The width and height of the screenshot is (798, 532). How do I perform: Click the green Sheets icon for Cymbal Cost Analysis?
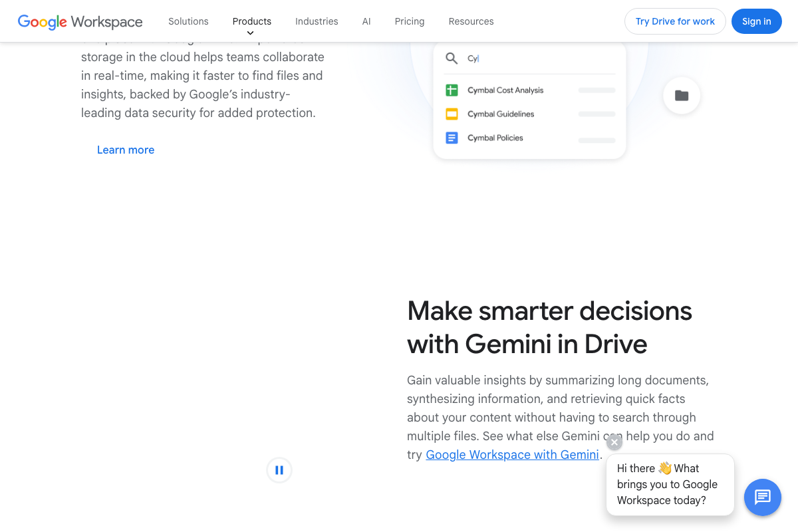click(452, 90)
